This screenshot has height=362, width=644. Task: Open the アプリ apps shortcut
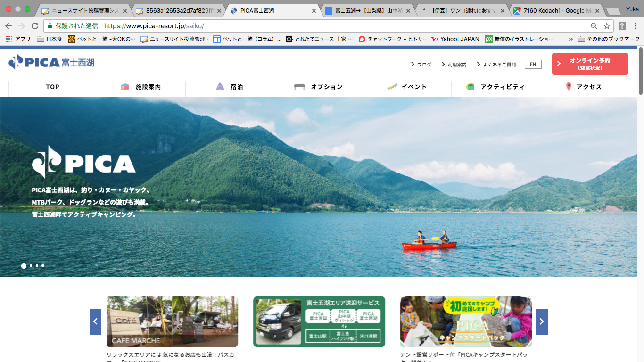point(18,39)
